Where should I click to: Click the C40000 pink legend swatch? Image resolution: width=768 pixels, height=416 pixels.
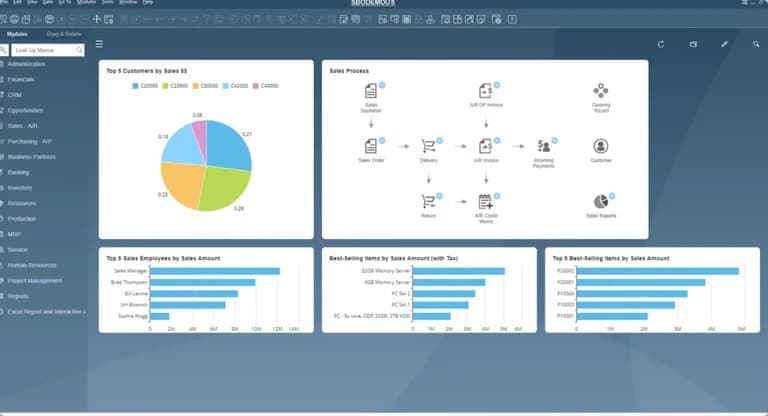[256, 86]
